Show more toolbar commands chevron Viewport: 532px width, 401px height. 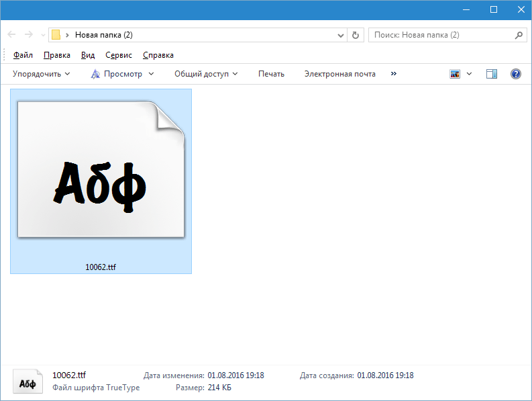click(x=394, y=73)
